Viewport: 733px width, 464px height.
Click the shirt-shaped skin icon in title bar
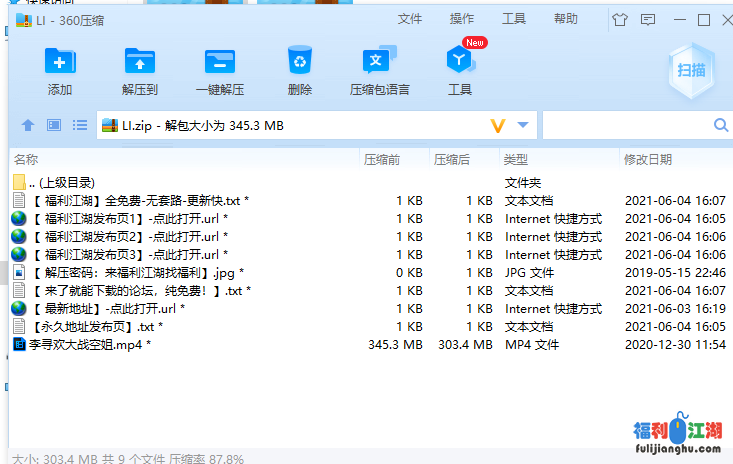pyautogui.click(x=619, y=19)
